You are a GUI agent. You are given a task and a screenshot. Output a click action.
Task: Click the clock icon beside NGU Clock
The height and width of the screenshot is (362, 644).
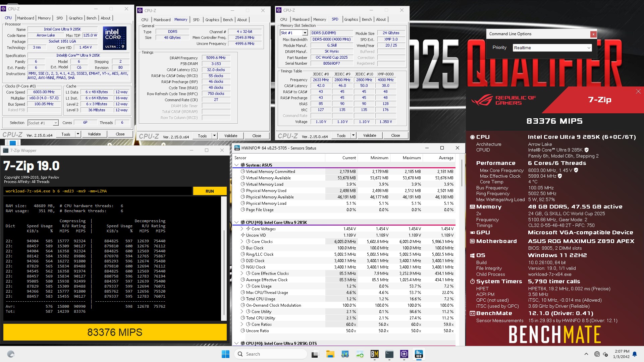click(x=243, y=267)
